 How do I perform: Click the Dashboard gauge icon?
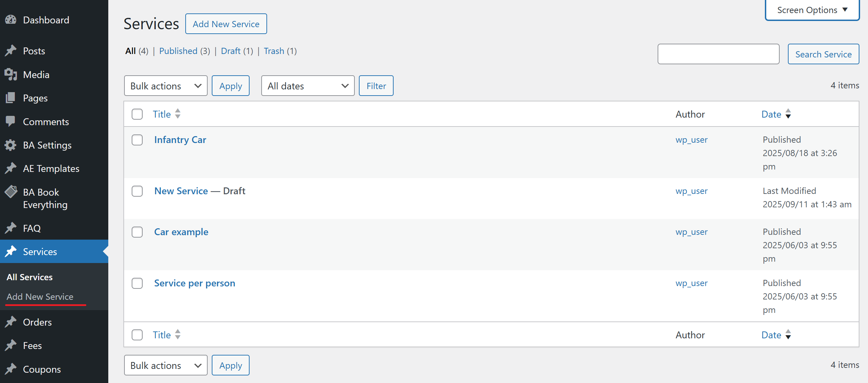click(11, 20)
